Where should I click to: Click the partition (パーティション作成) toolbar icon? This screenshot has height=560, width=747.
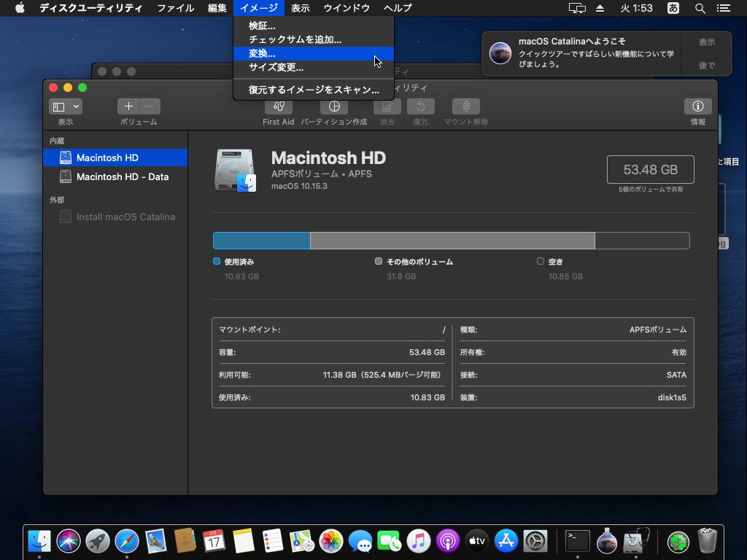(x=334, y=106)
